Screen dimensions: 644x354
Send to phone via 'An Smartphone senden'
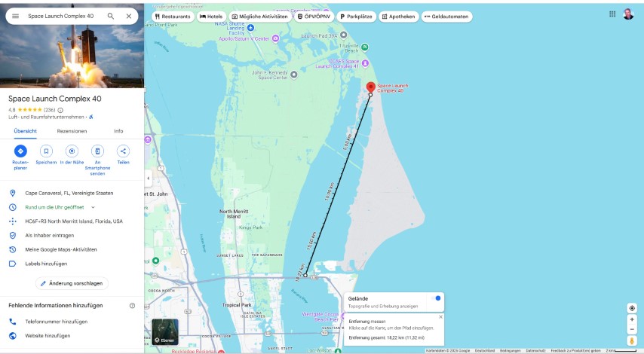97,151
